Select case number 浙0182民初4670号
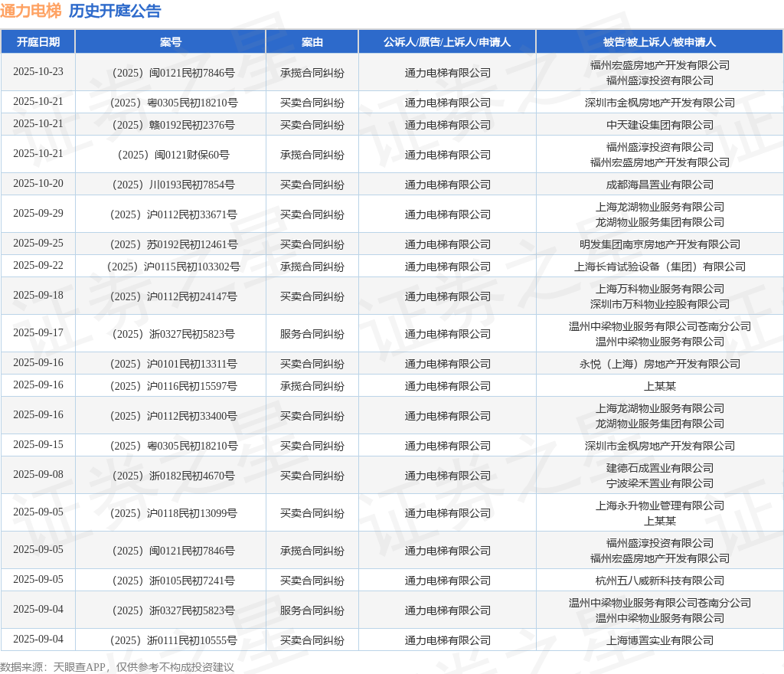This screenshot has width=784, height=674. (174, 476)
